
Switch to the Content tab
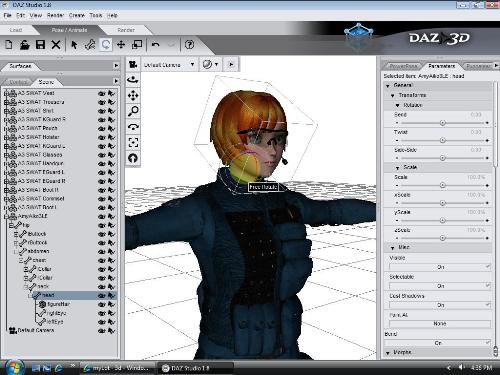[x=18, y=82]
